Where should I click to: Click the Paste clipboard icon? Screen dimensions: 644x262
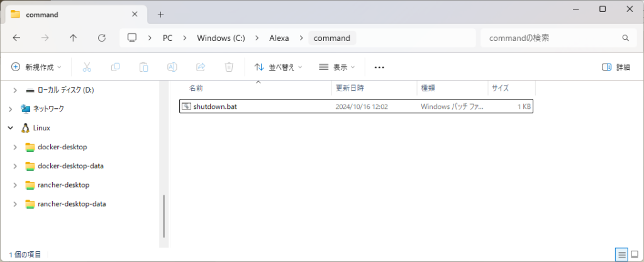tap(144, 67)
